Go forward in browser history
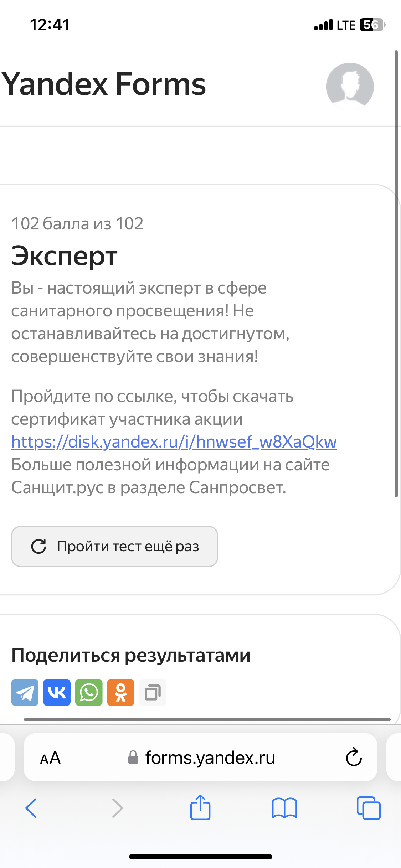The width and height of the screenshot is (401, 868). pos(117,808)
